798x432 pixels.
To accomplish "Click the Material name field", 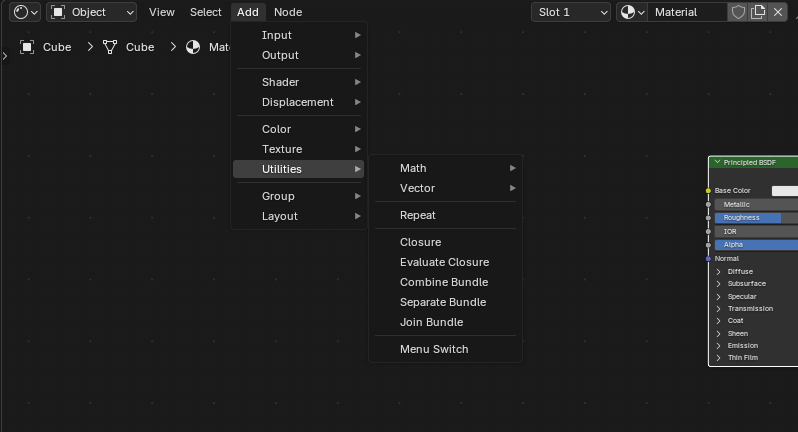I will pos(687,12).
